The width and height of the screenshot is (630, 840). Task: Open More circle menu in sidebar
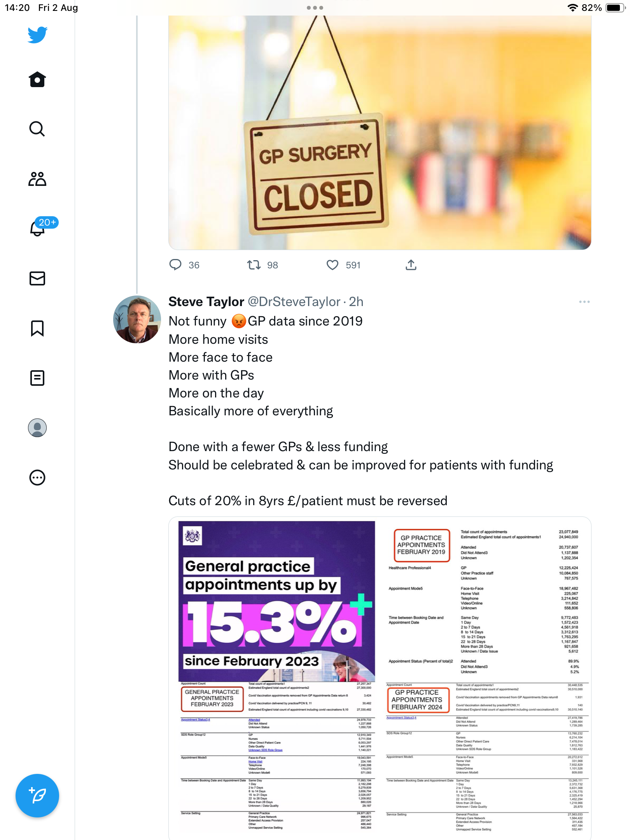(37, 478)
